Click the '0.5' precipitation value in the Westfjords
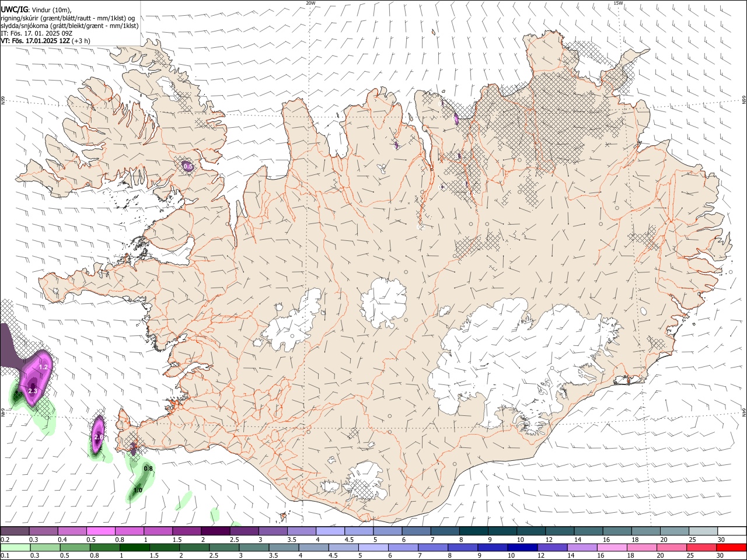The image size is (747, 560). [188, 167]
